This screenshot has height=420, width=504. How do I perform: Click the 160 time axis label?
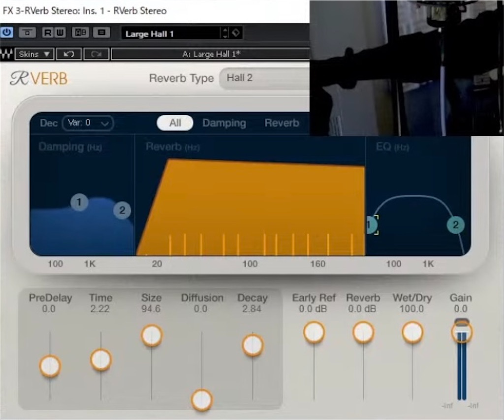pyautogui.click(x=317, y=264)
